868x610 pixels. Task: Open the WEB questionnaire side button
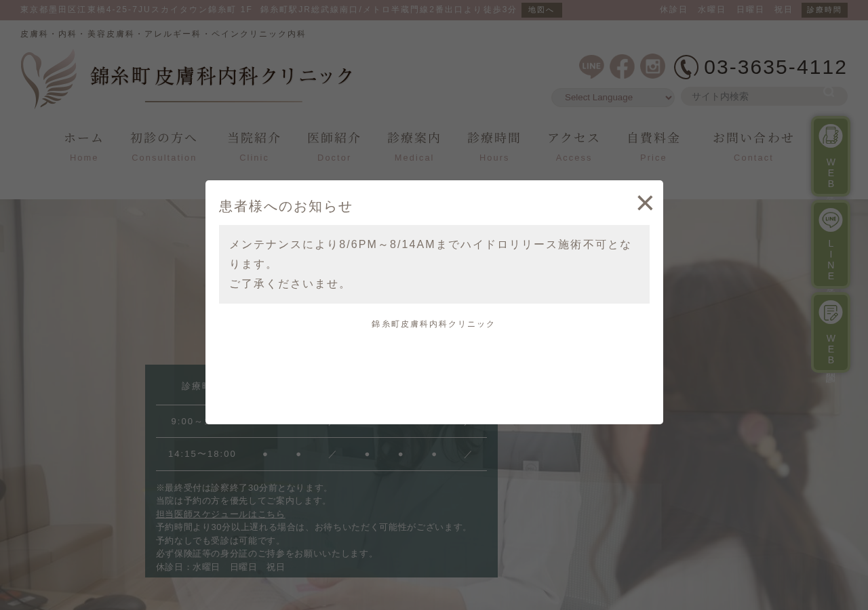click(831, 333)
